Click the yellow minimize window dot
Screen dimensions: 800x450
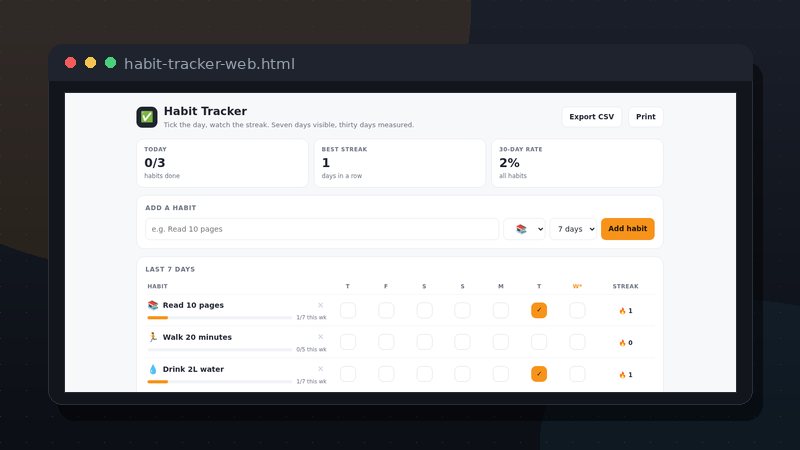(90, 63)
